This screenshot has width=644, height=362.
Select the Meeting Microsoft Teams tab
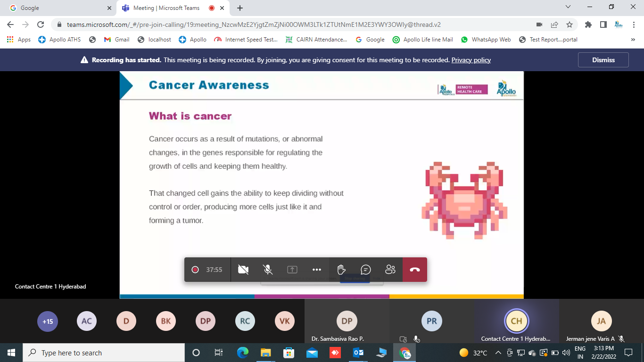point(166,8)
